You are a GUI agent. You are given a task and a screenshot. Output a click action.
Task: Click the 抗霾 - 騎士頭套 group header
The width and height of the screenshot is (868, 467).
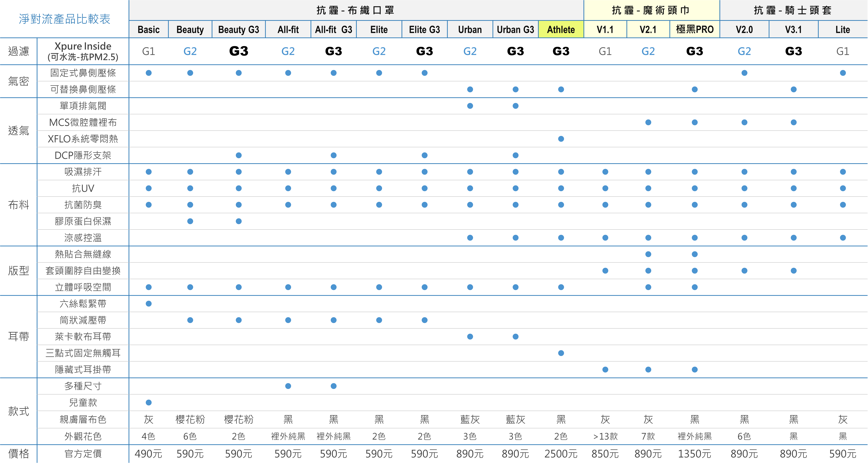(x=793, y=10)
